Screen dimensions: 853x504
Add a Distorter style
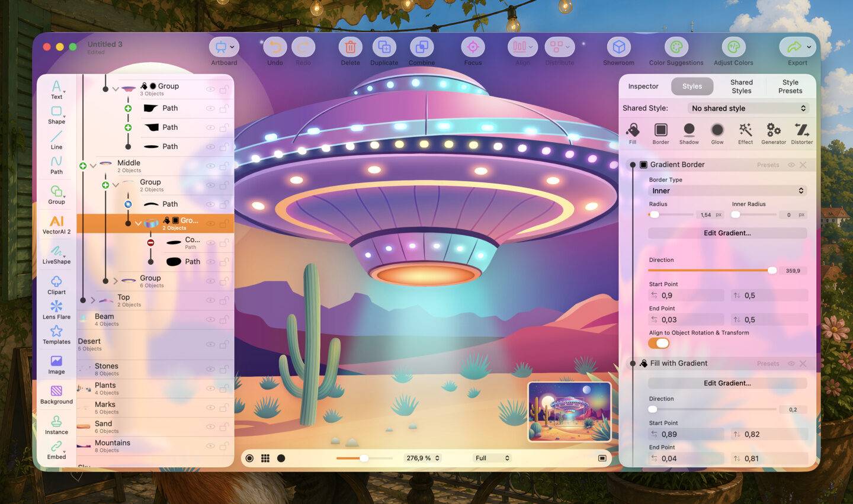pyautogui.click(x=802, y=133)
